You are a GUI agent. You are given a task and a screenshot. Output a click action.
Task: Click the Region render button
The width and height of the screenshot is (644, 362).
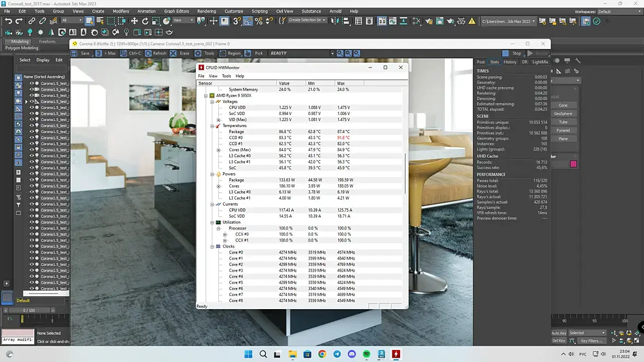(x=230, y=53)
